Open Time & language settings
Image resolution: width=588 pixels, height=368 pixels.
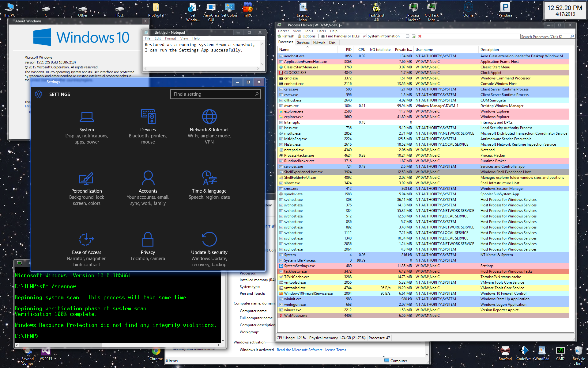209,186
